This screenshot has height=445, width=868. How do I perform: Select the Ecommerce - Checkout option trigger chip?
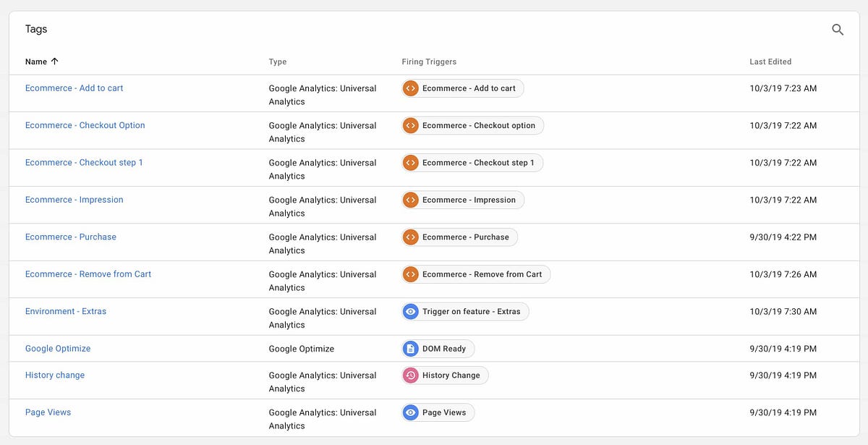pos(472,125)
